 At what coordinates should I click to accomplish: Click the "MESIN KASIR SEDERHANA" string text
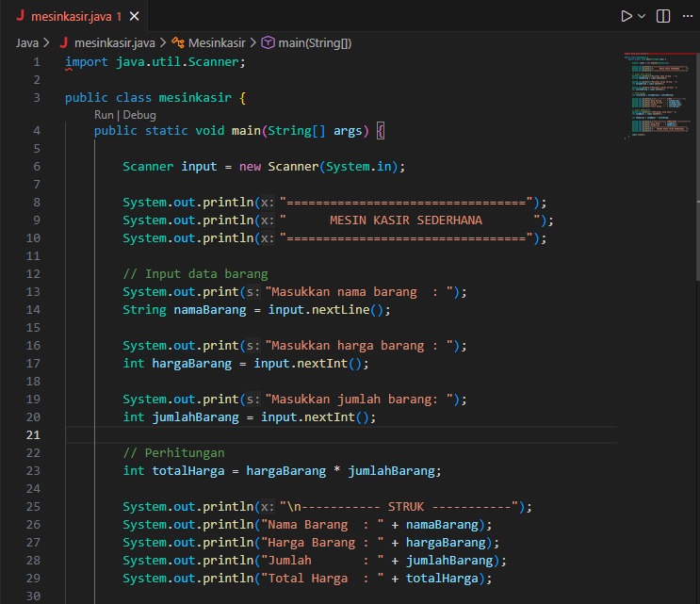405,220
